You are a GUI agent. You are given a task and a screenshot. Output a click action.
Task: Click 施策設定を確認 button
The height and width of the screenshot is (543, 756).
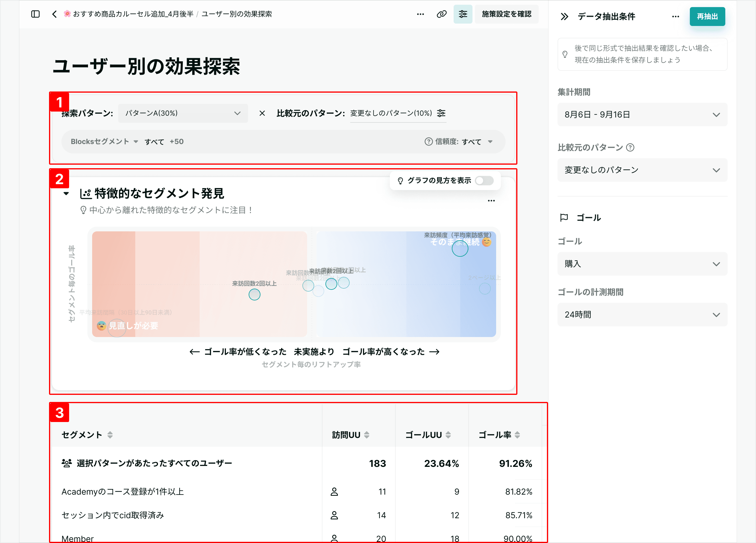coord(506,14)
